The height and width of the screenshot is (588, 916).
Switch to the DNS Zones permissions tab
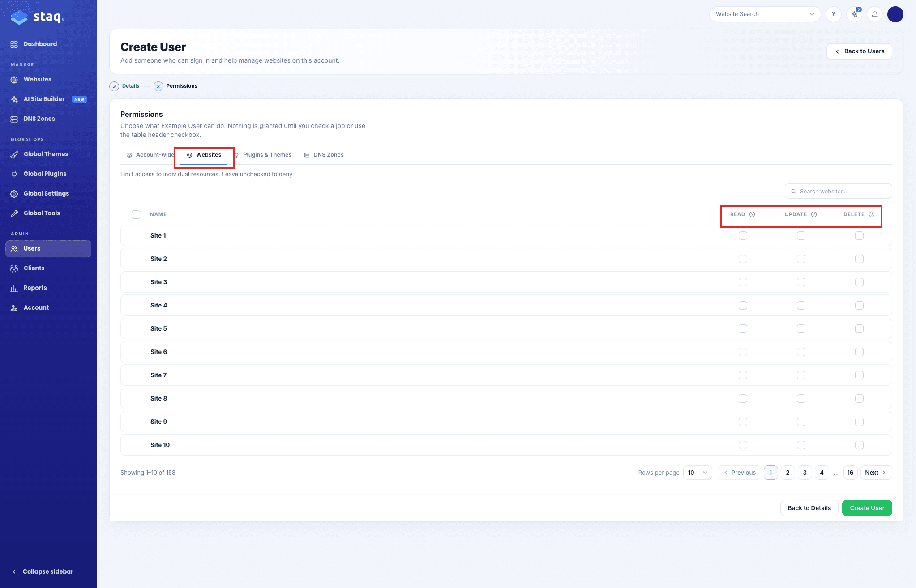point(324,155)
